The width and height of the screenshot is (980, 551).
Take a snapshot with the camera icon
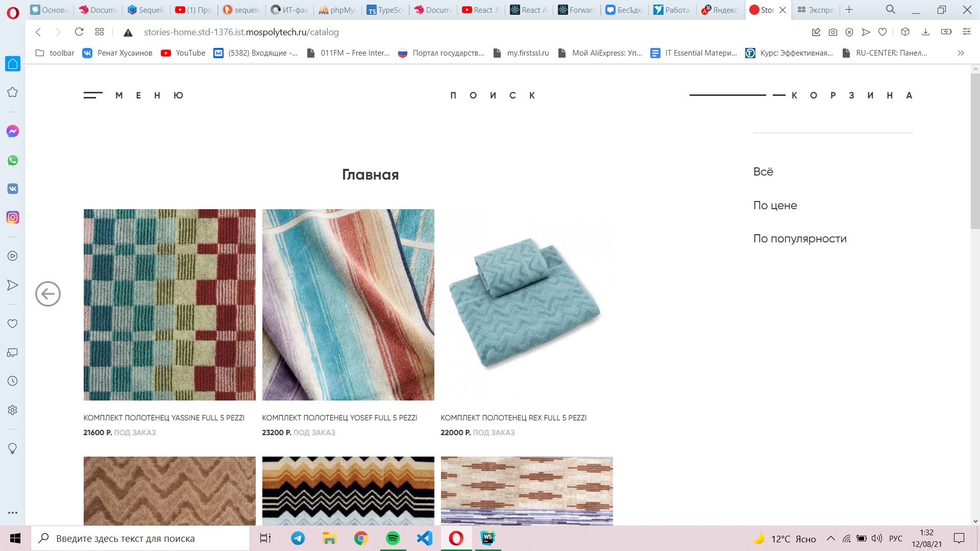click(833, 32)
